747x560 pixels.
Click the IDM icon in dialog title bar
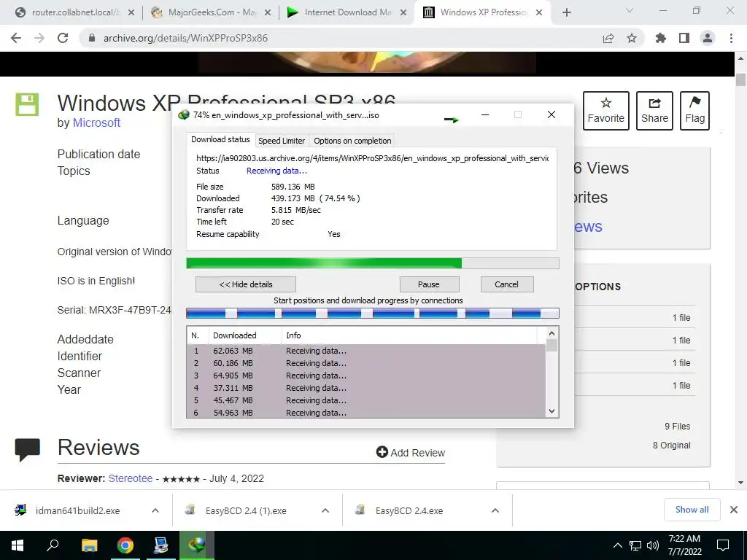(184, 114)
